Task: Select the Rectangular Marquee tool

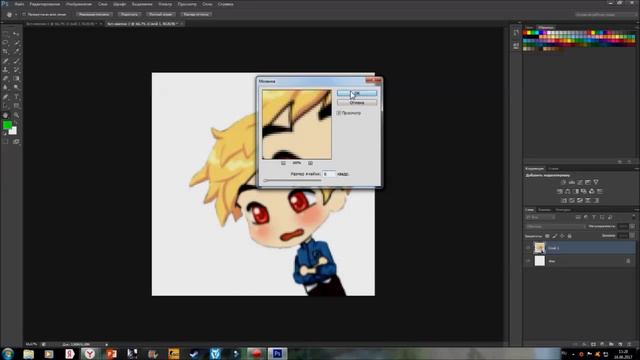Action: [x=5, y=34]
